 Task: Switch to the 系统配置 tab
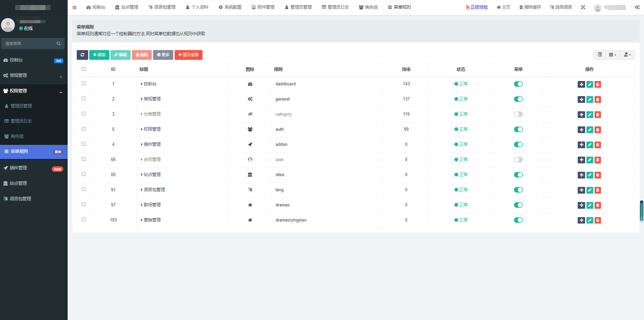point(230,7)
